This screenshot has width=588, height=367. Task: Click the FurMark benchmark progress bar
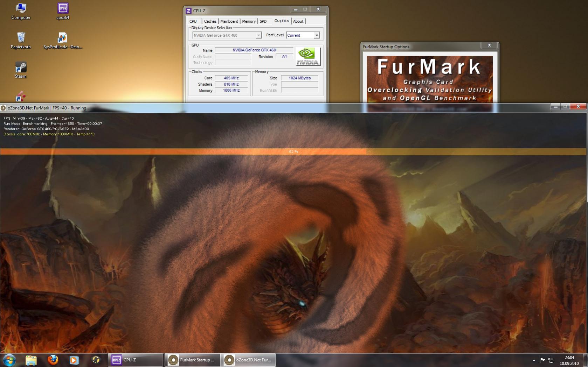[293, 151]
